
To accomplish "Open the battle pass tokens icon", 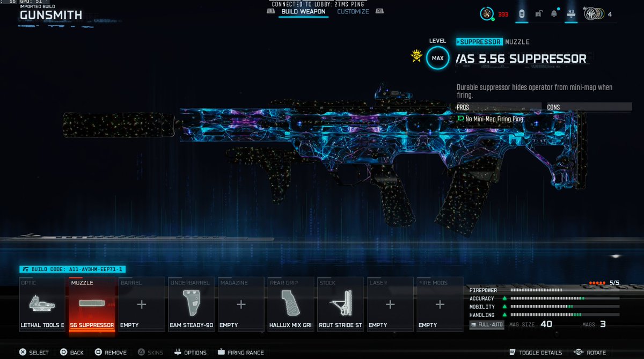I will point(521,14).
